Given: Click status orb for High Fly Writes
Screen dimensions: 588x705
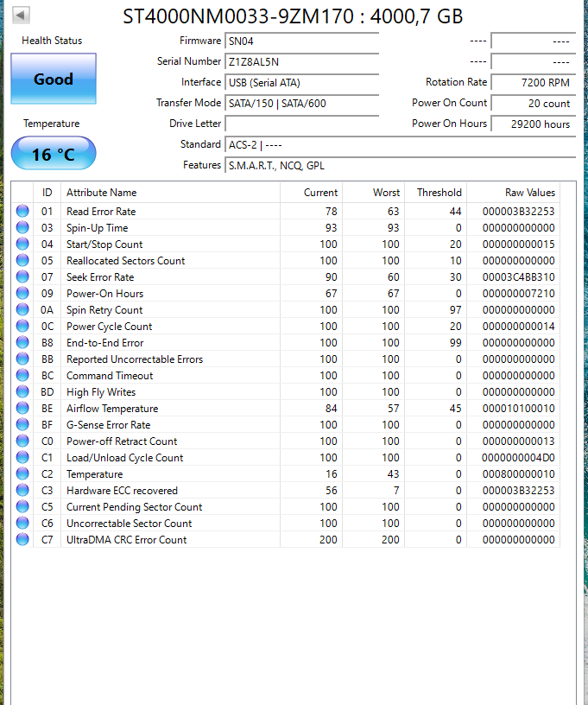Looking at the screenshot, I should (x=22, y=391).
